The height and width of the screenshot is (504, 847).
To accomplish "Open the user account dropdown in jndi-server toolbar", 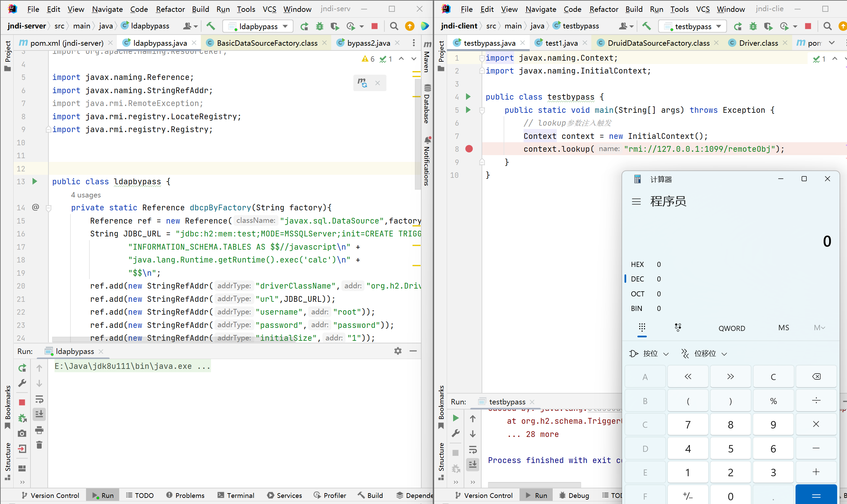I will [x=190, y=26].
